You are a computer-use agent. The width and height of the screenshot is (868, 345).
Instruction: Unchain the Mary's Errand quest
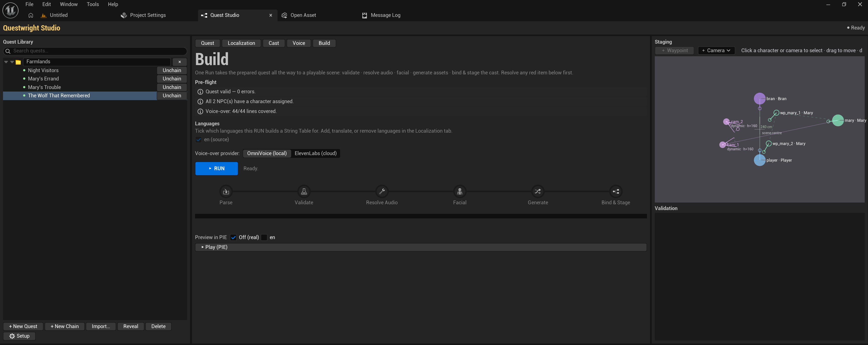172,78
